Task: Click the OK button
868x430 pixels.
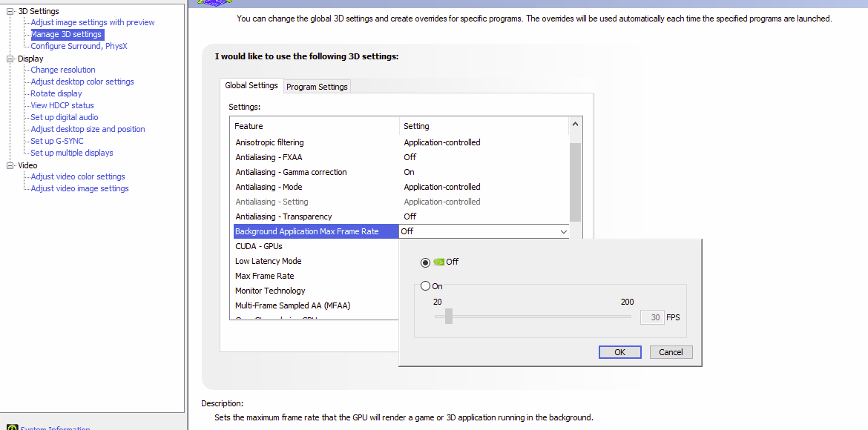Action: coord(620,352)
